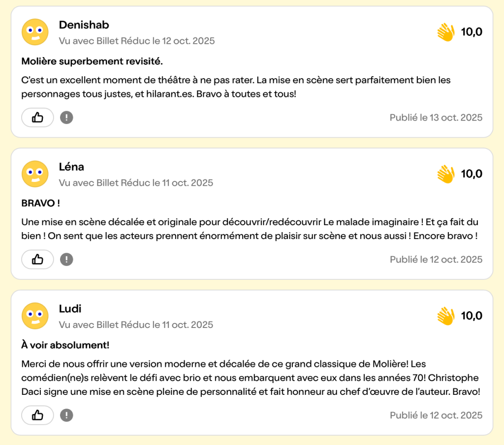Click the clapping hands icon on Denishab's rating

(x=445, y=32)
